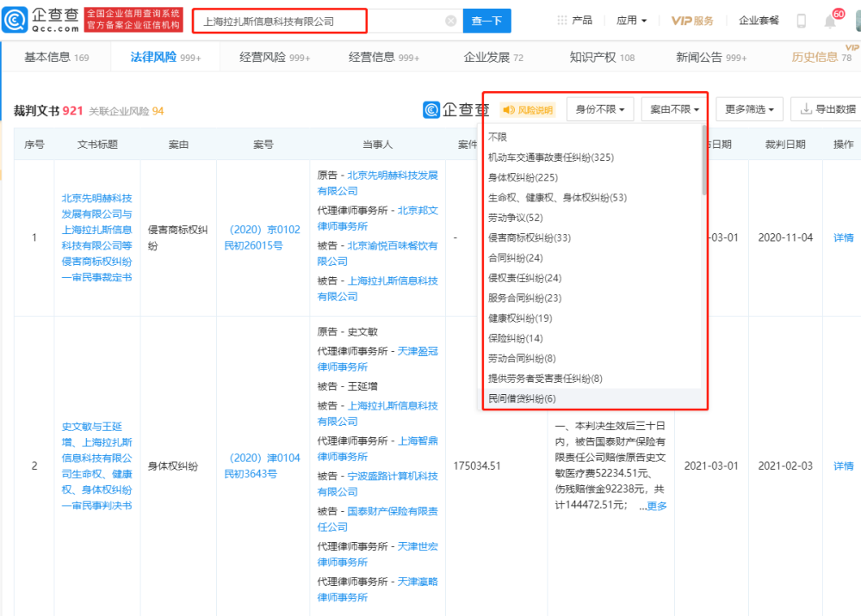Click the company name search field
Viewport: 861px width, 616px height.
click(x=319, y=21)
